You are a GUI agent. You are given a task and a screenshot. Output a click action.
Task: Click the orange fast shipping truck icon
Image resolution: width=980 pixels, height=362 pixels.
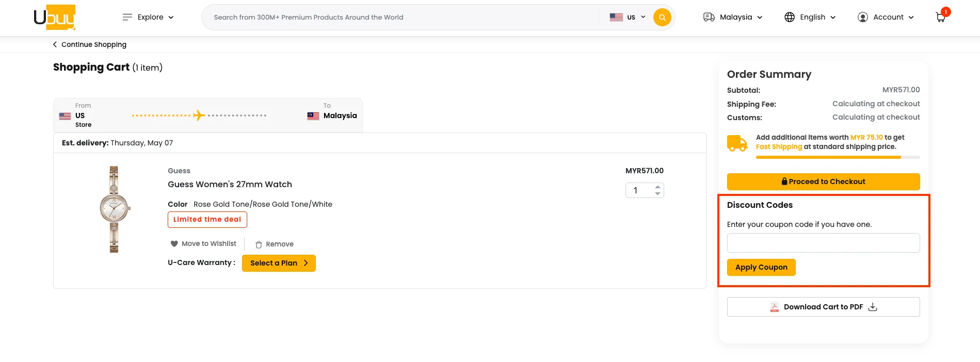click(x=737, y=143)
